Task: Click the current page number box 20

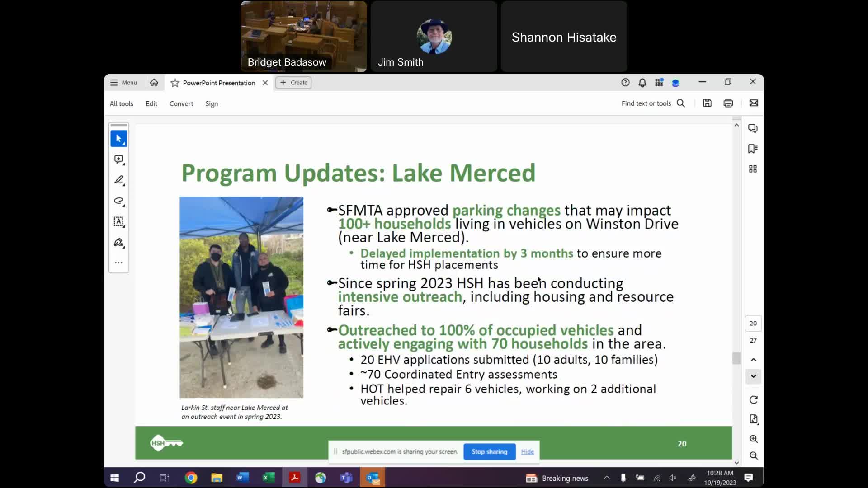Action: click(x=753, y=323)
